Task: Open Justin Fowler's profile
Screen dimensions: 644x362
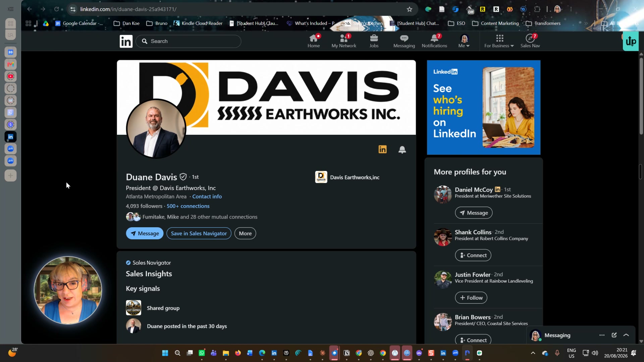Action: pyautogui.click(x=472, y=275)
